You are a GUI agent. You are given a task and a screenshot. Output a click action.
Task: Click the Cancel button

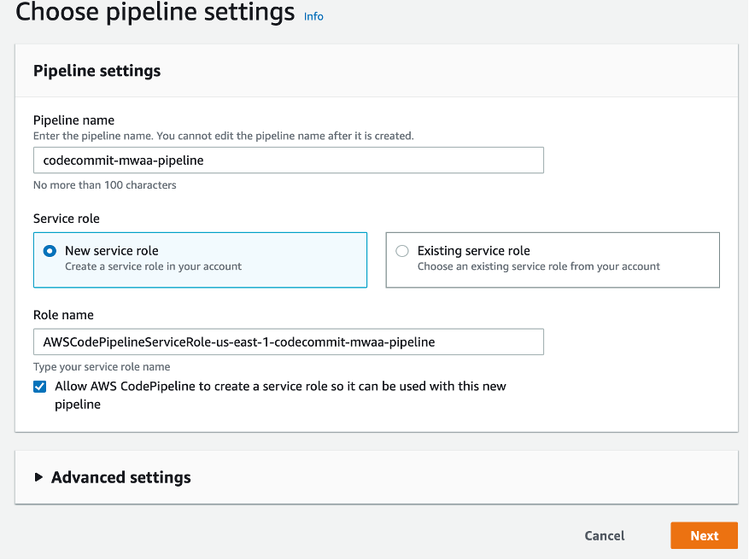click(x=604, y=535)
